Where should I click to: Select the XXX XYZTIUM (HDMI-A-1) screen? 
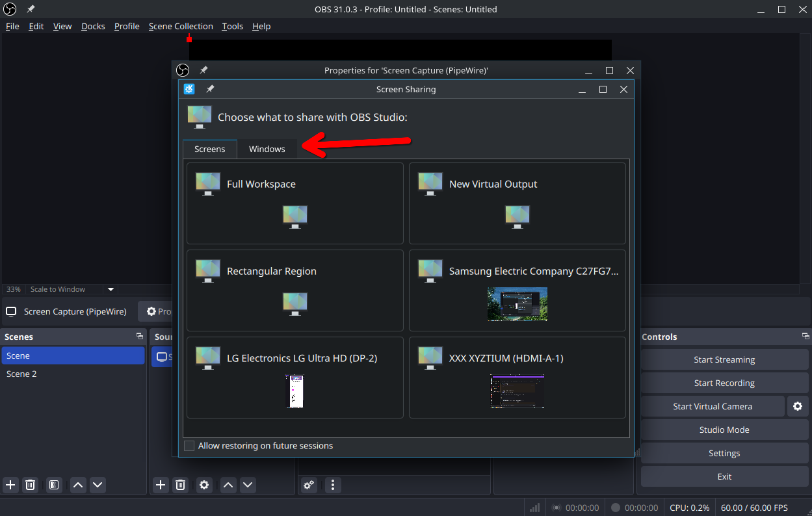[x=517, y=378]
